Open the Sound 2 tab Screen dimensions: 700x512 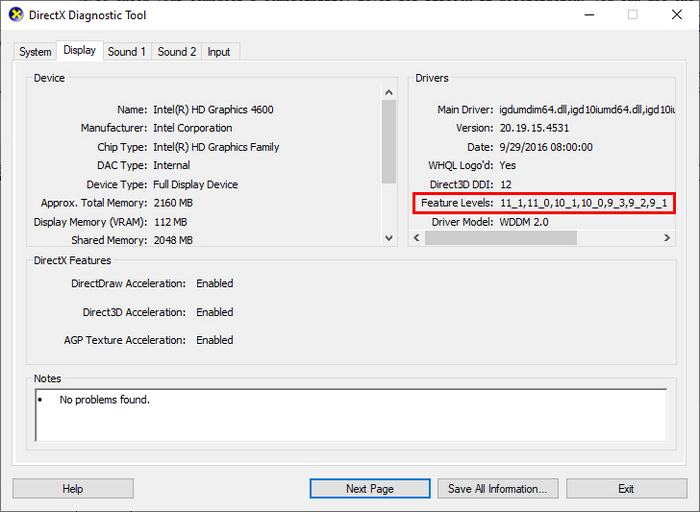click(177, 52)
